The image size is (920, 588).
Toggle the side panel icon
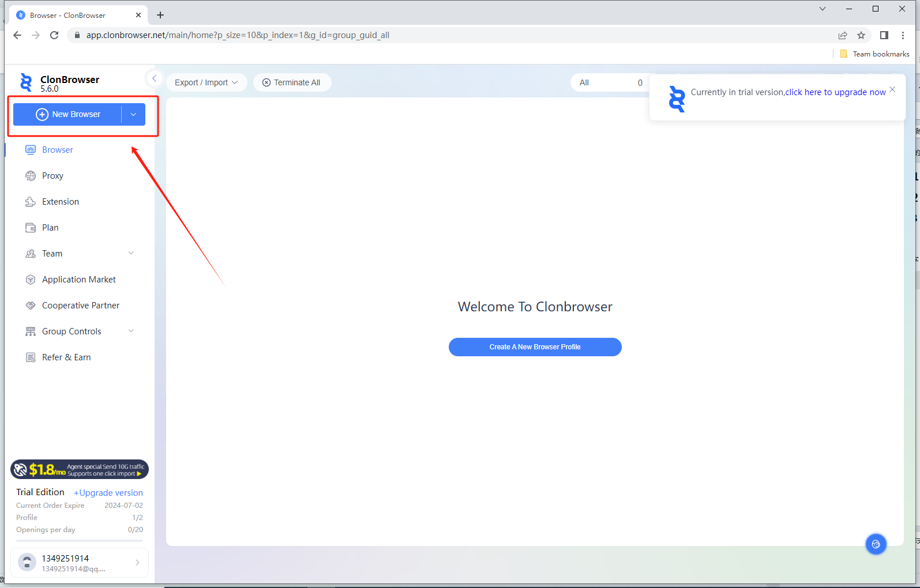(884, 35)
